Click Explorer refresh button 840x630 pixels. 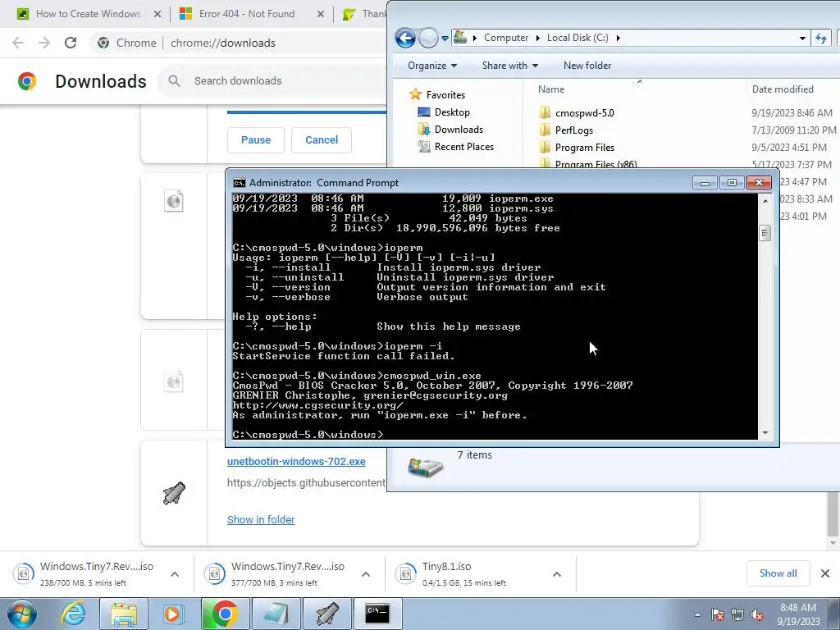click(820, 38)
